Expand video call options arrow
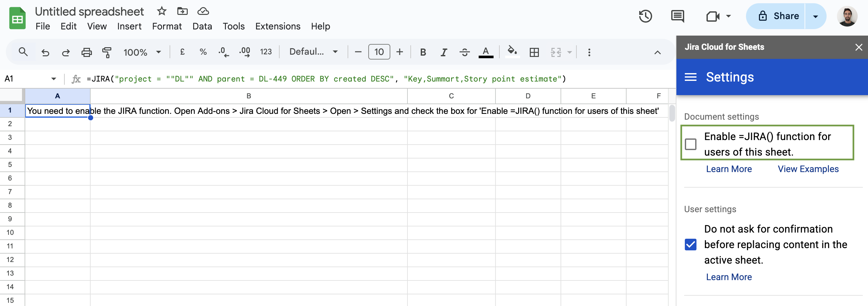The height and width of the screenshot is (306, 868). click(x=728, y=16)
